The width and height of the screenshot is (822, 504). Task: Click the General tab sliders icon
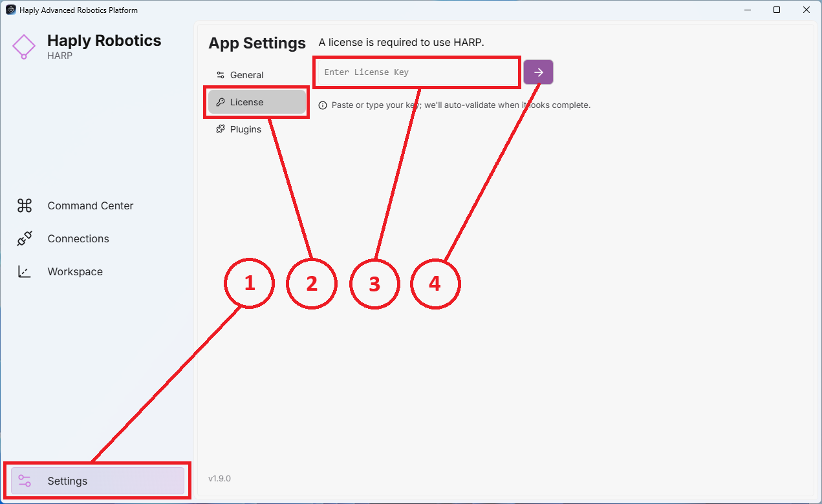tap(221, 75)
